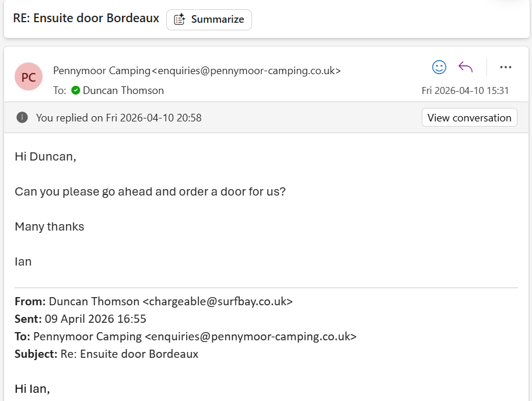The width and height of the screenshot is (532, 401).
Task: Click quoted Subject text 'Re: Ensuite door Bordeaux'
Action: (129, 354)
